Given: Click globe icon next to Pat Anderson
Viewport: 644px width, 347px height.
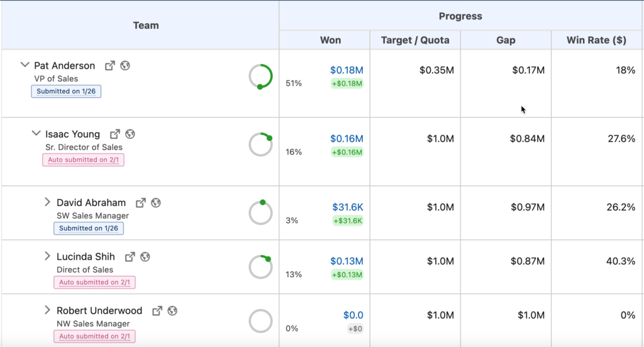Looking at the screenshot, I should 125,65.
